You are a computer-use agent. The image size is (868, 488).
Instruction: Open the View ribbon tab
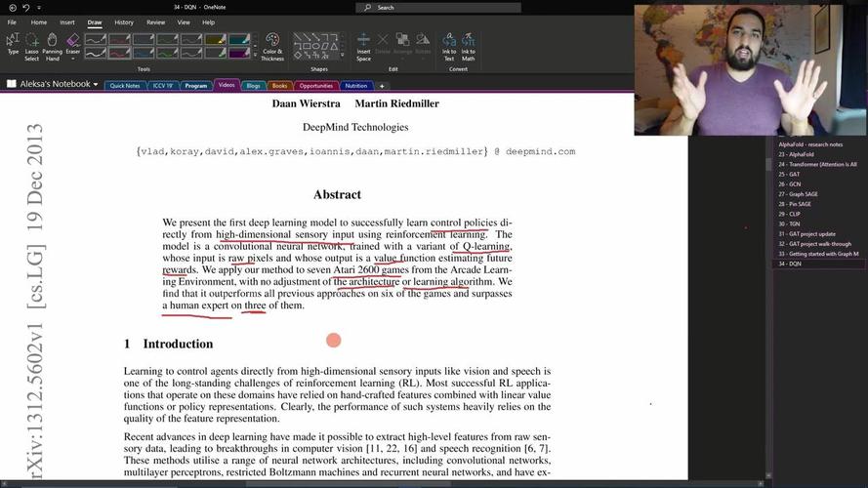pyautogui.click(x=184, y=22)
